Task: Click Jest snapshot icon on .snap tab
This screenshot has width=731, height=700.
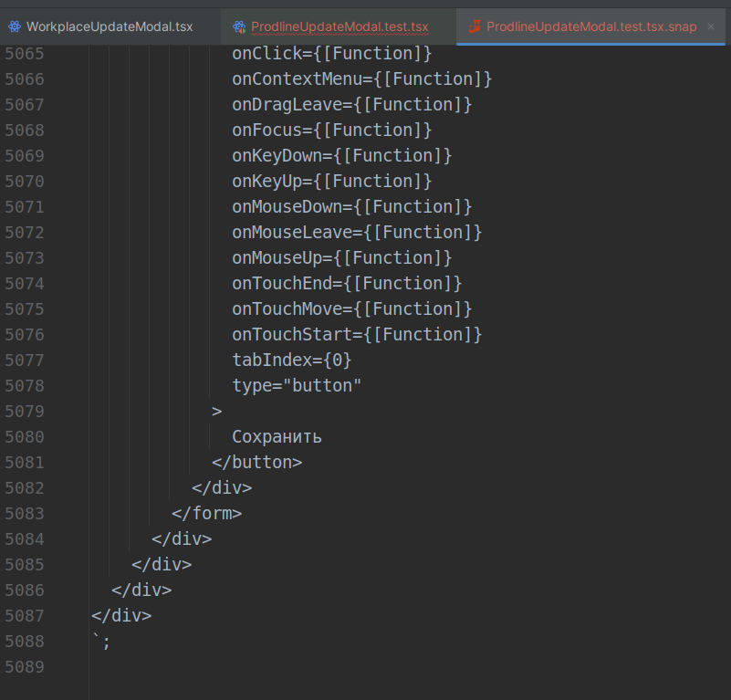Action: coord(475,26)
